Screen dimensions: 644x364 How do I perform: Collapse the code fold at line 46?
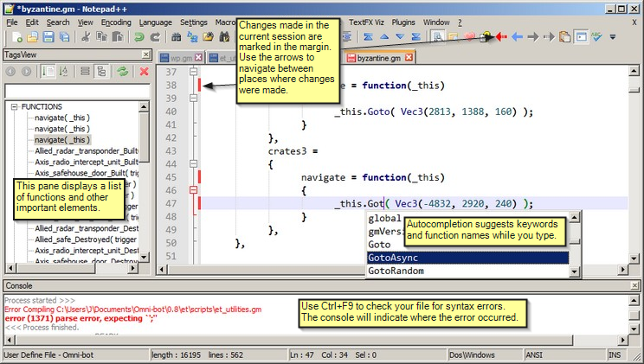193,190
